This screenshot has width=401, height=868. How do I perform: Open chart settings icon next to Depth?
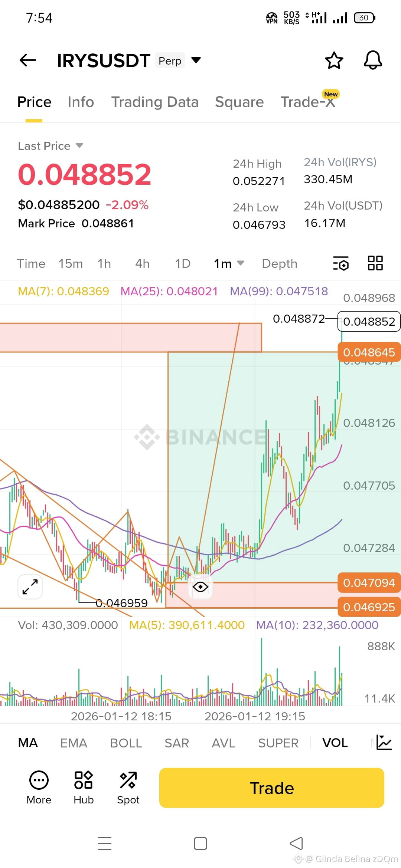click(340, 263)
